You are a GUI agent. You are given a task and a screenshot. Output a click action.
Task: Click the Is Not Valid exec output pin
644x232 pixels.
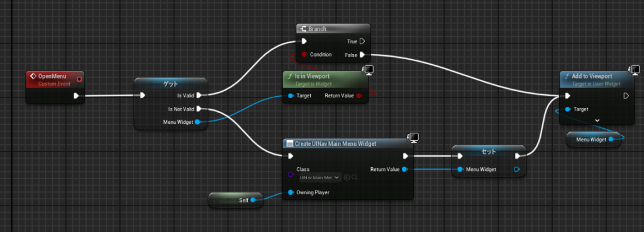coord(199,109)
